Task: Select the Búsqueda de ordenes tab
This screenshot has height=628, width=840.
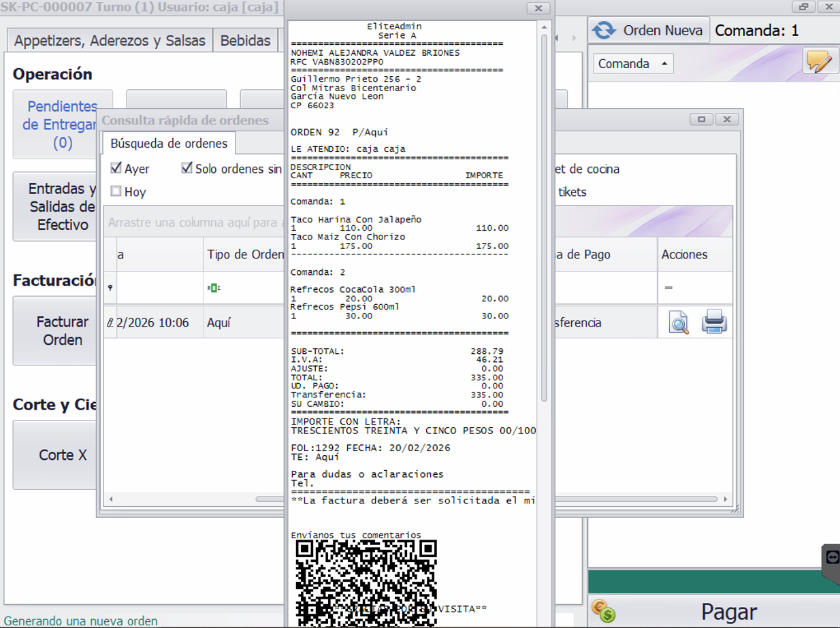Action: click(169, 144)
